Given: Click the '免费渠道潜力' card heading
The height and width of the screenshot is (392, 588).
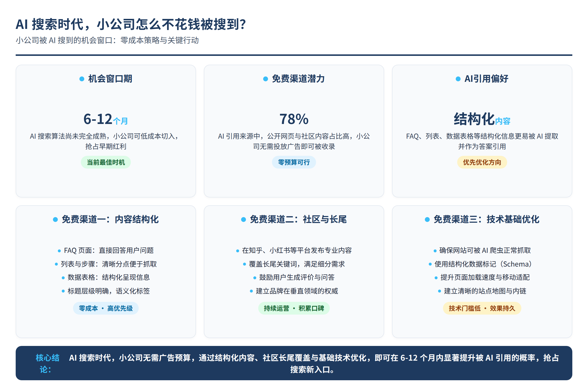Looking at the screenshot, I should coord(298,79).
